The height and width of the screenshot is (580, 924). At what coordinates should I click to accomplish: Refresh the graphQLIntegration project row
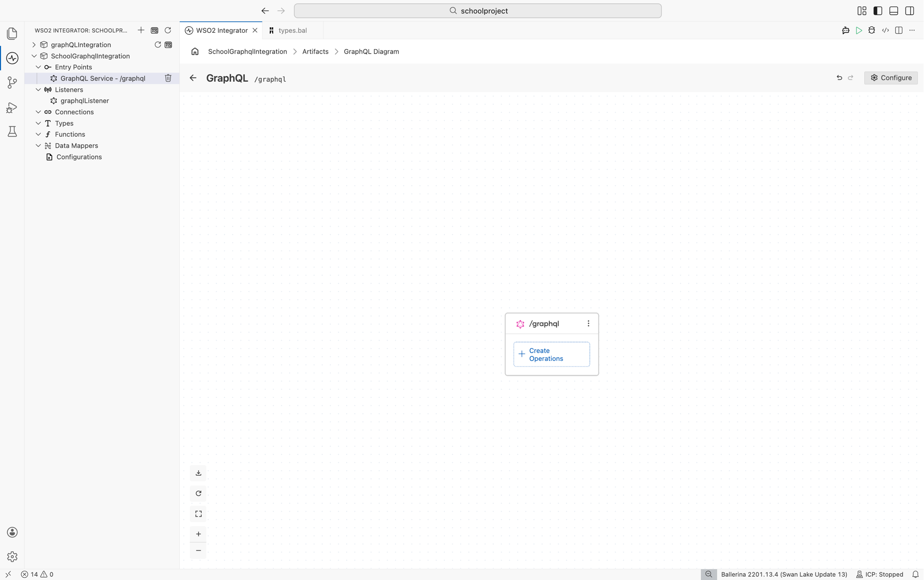[158, 45]
